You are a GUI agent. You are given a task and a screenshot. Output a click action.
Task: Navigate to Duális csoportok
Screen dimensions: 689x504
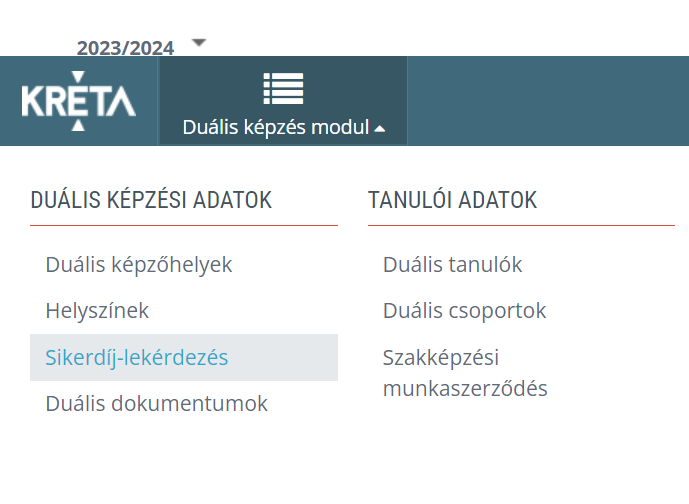pyautogui.click(x=464, y=311)
